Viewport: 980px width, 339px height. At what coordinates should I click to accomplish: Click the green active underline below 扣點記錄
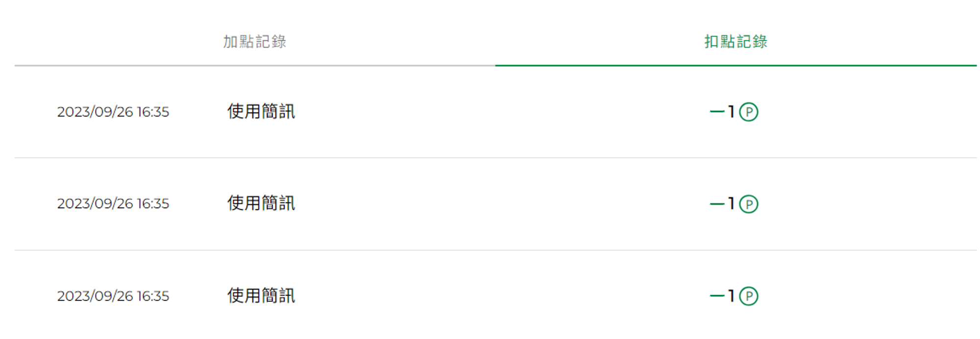[x=735, y=65]
